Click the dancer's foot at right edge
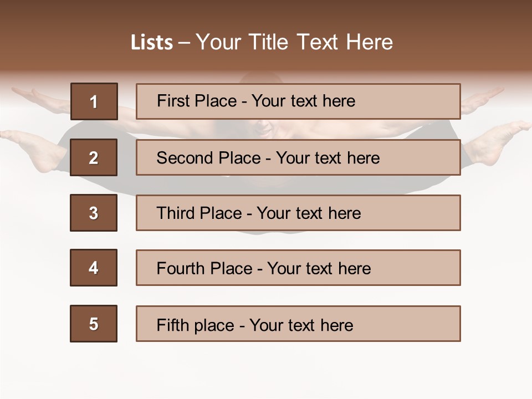Image resolution: width=532 pixels, height=399 pixels. click(495, 144)
